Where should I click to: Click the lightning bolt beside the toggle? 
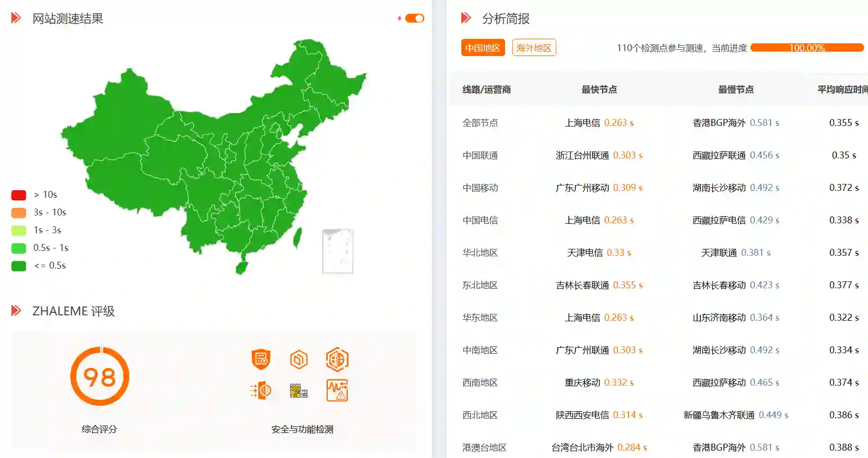(398, 18)
